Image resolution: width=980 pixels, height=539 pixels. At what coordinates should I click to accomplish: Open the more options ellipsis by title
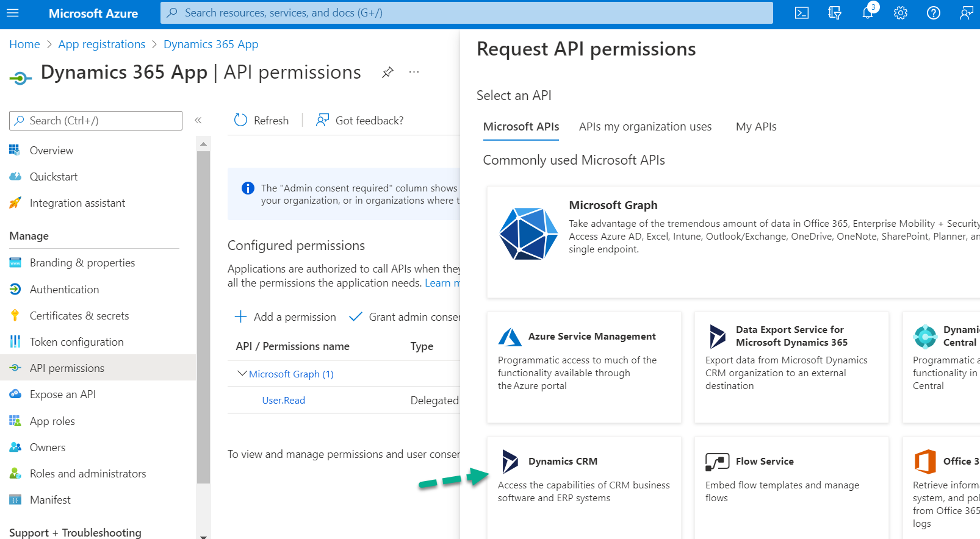click(414, 72)
